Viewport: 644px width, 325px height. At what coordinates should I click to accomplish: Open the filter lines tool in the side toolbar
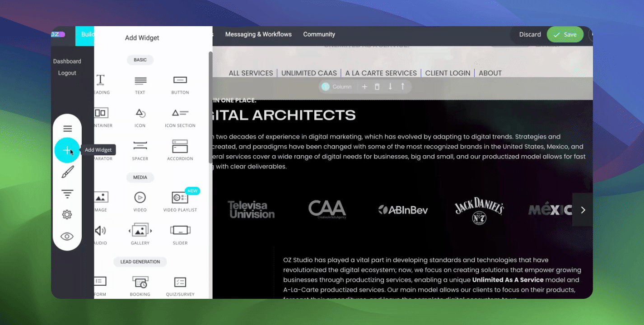[67, 194]
